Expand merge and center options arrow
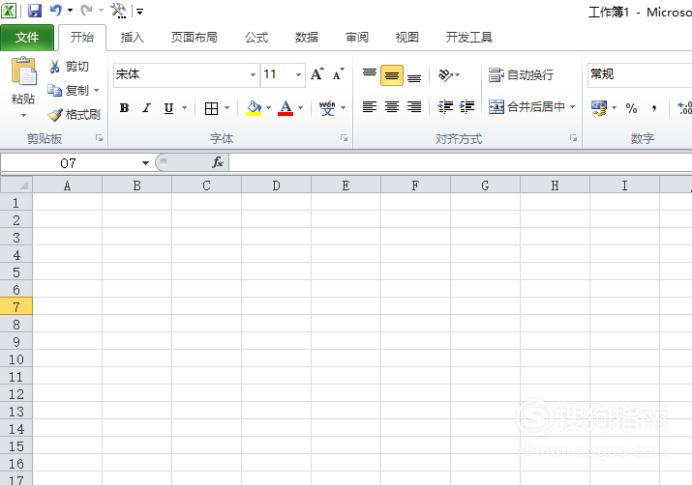 [572, 107]
